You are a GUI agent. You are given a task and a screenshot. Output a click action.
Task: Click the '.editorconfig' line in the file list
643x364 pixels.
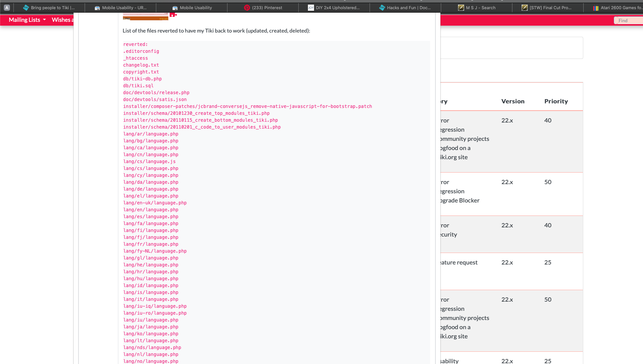point(141,51)
